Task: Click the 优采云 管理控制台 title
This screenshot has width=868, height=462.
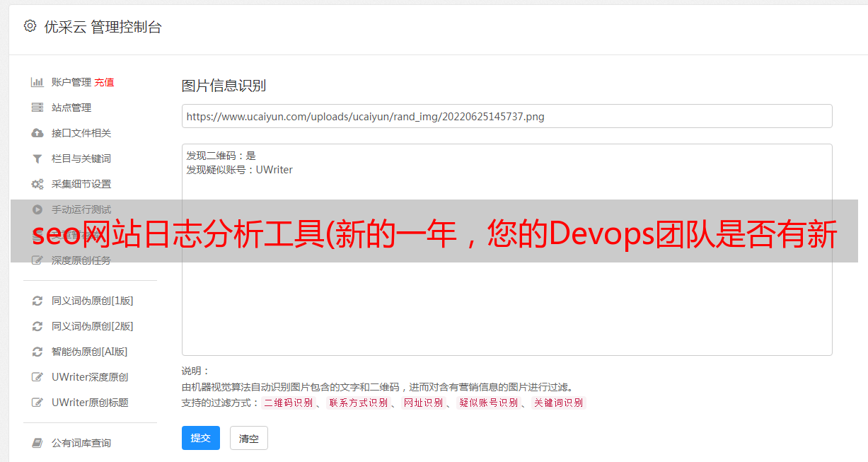Action: pyautogui.click(x=103, y=27)
